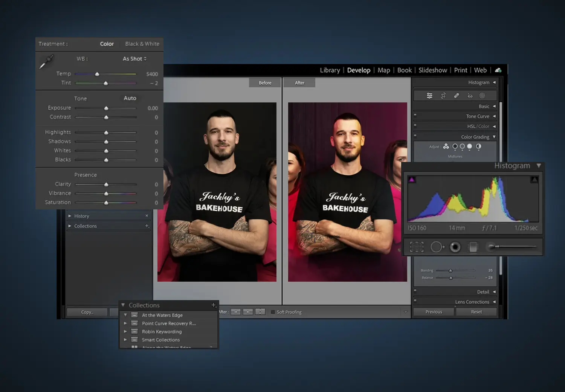This screenshot has width=565, height=392.
Task: Click the Reset button
Action: (x=476, y=312)
